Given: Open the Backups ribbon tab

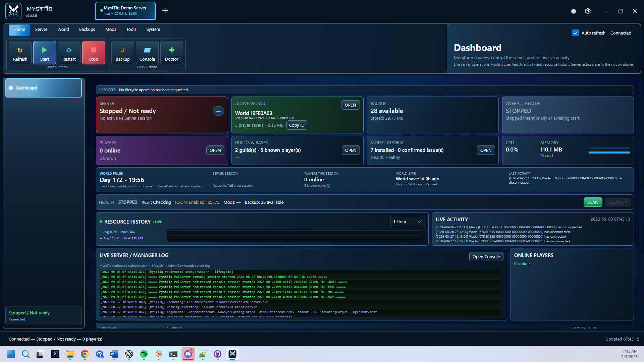Looking at the screenshot, I should click(87, 29).
